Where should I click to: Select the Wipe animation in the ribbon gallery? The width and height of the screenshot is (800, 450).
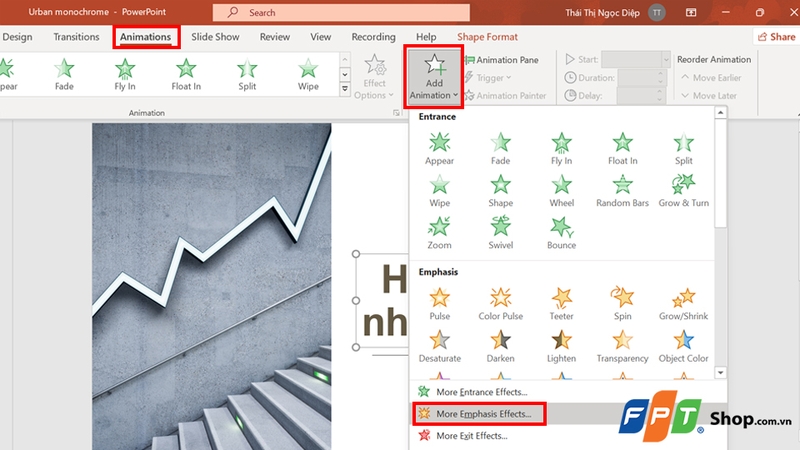coord(308,74)
